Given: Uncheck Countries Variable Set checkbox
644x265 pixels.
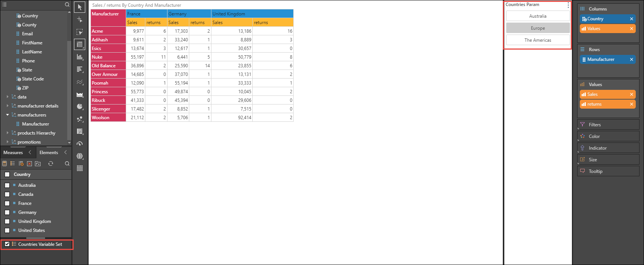Looking at the screenshot, I should 7,244.
